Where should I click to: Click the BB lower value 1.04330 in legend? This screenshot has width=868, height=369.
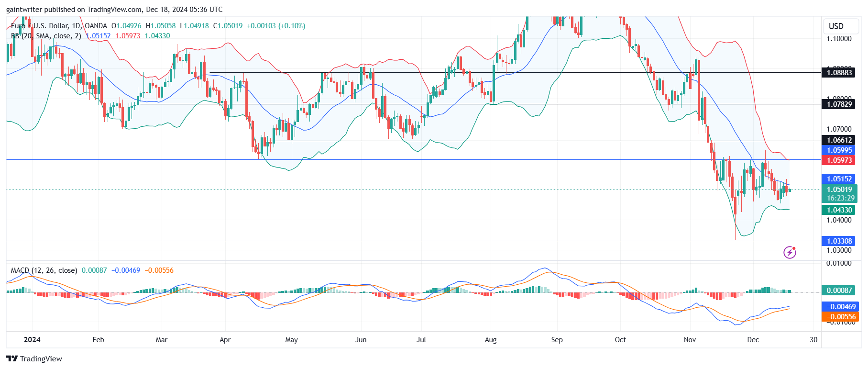[157, 36]
